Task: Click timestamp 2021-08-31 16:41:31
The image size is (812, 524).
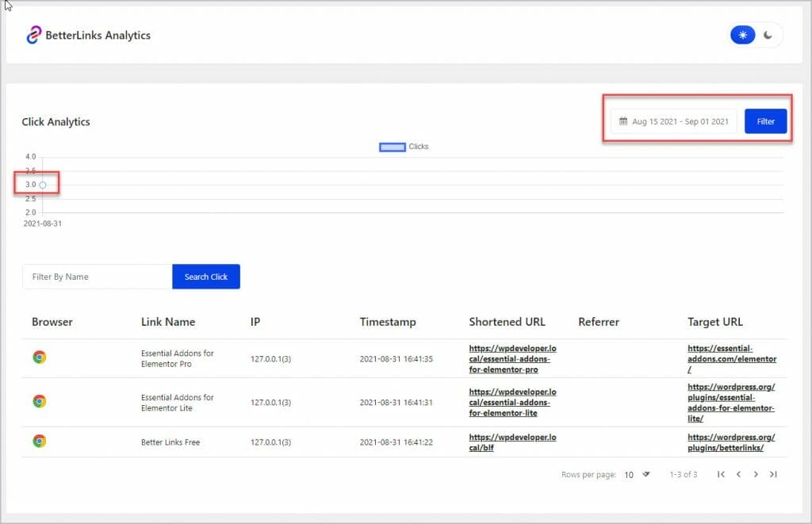Action: coord(396,403)
